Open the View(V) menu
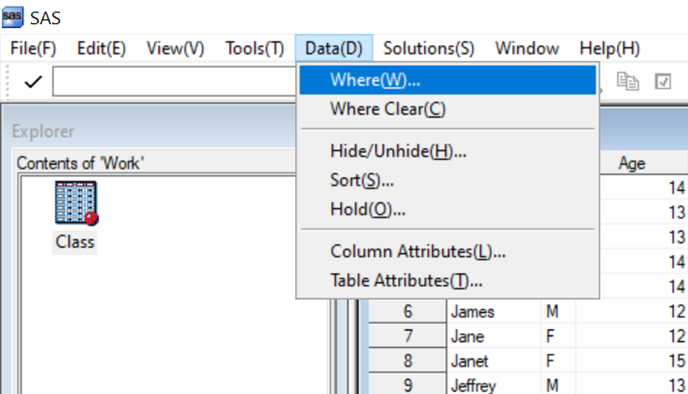The height and width of the screenshot is (394, 688). 175,48
